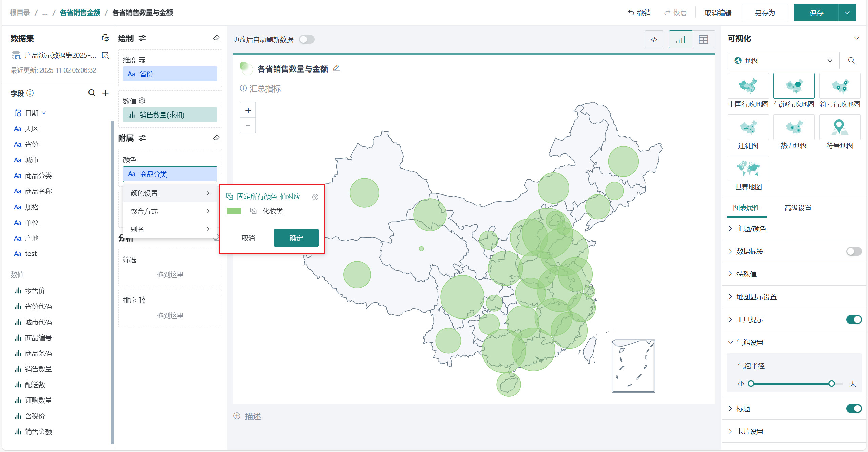Screen dimensions: 868x452
Task: Turn off the 工具提示 toggle
Action: click(853, 320)
